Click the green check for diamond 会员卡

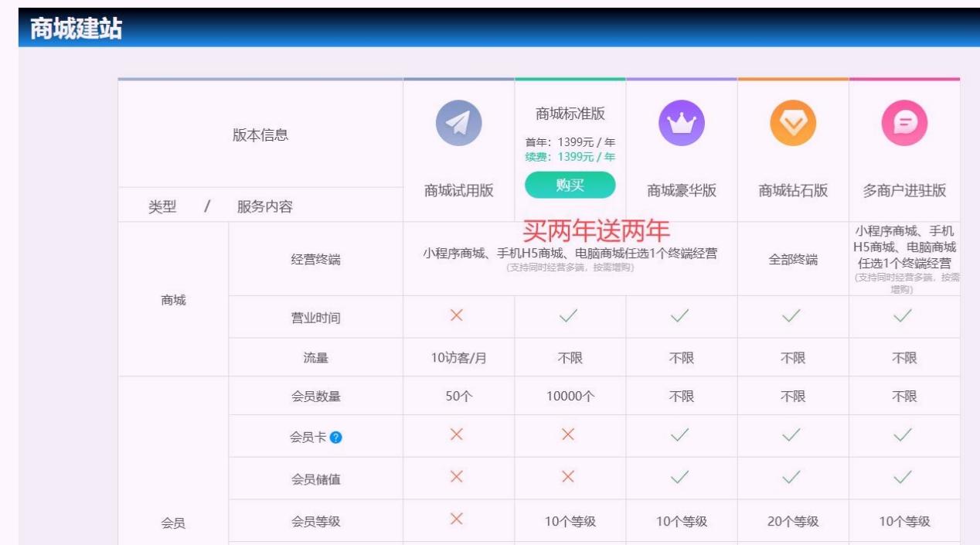tap(791, 435)
